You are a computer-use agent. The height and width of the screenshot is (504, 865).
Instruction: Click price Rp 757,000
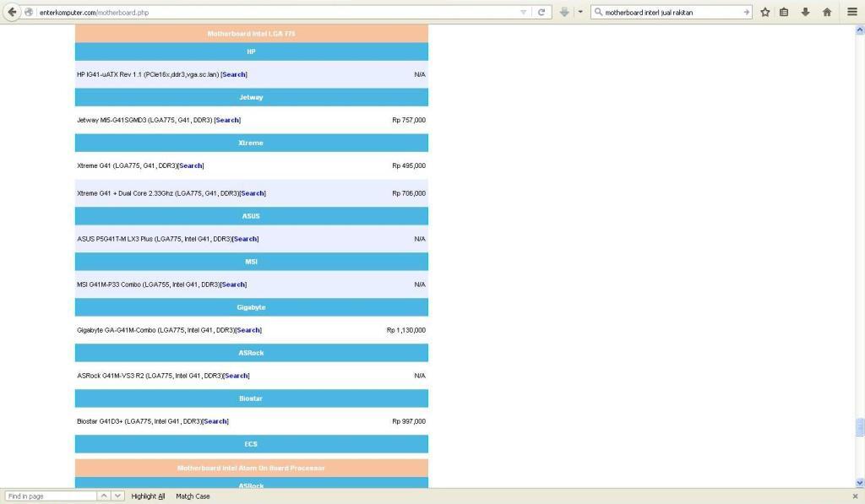409,120
